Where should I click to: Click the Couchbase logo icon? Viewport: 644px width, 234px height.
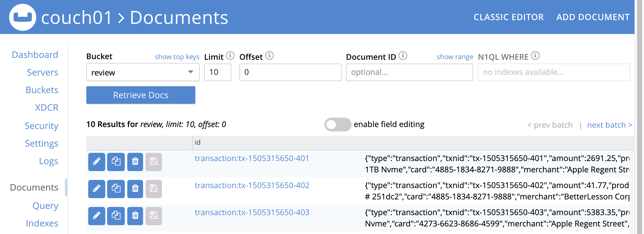[22, 17]
